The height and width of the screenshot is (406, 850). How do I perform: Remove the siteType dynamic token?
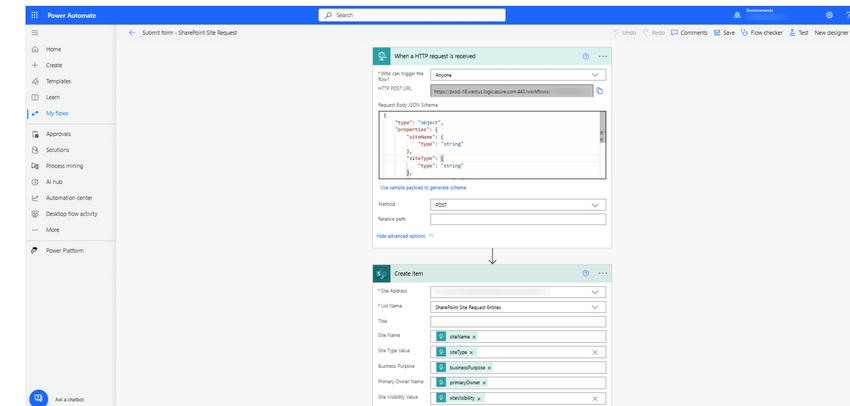[471, 352]
